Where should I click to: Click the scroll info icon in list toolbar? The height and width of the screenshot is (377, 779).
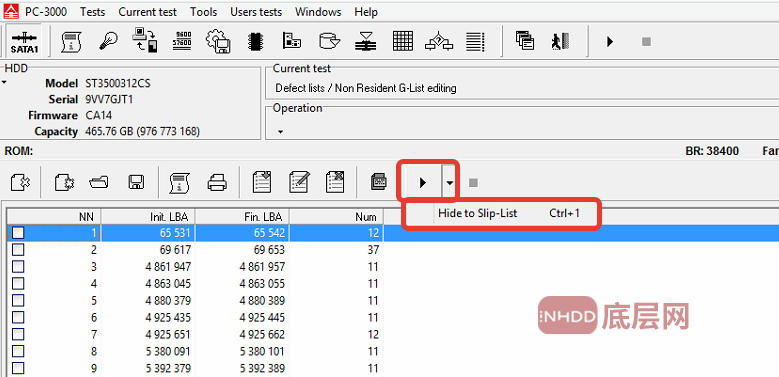click(180, 183)
